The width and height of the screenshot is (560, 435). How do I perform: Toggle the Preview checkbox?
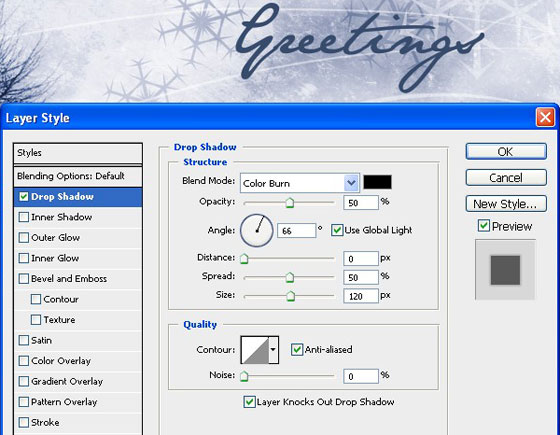(x=484, y=226)
